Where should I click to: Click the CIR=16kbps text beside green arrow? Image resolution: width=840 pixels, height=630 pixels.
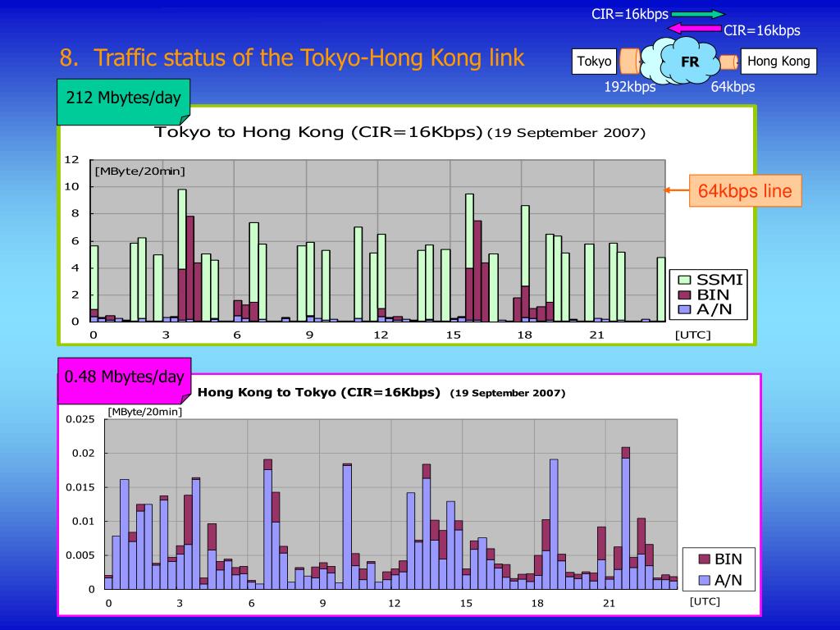pos(629,15)
